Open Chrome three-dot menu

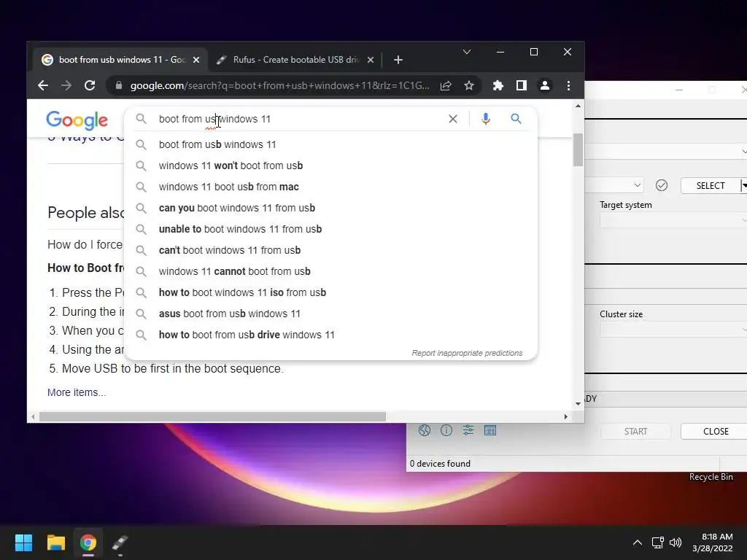568,86
